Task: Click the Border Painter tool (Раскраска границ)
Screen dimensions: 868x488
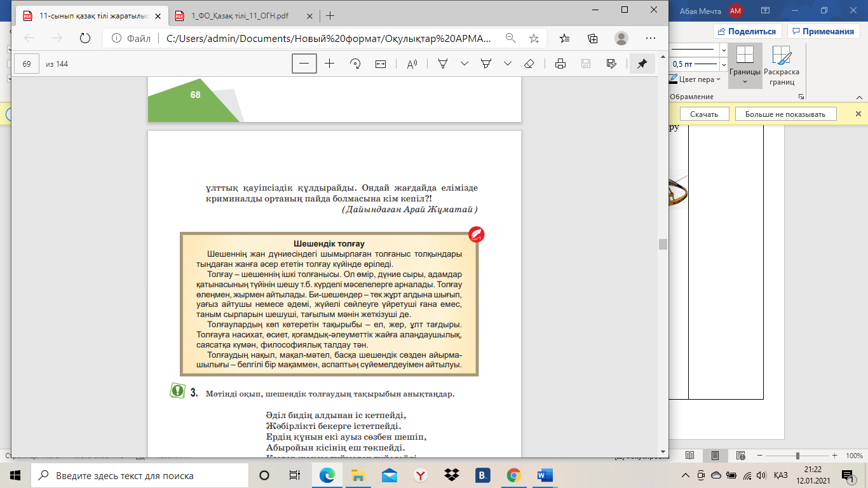Action: coord(781,66)
